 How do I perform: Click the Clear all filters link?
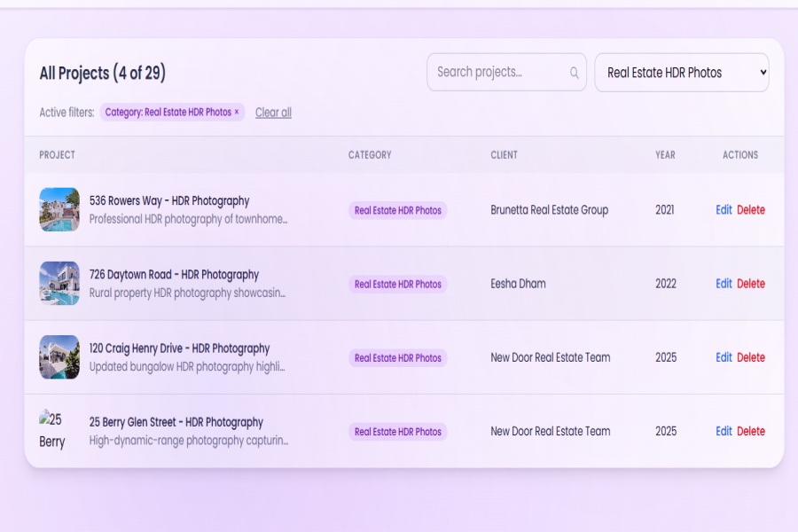tap(273, 113)
